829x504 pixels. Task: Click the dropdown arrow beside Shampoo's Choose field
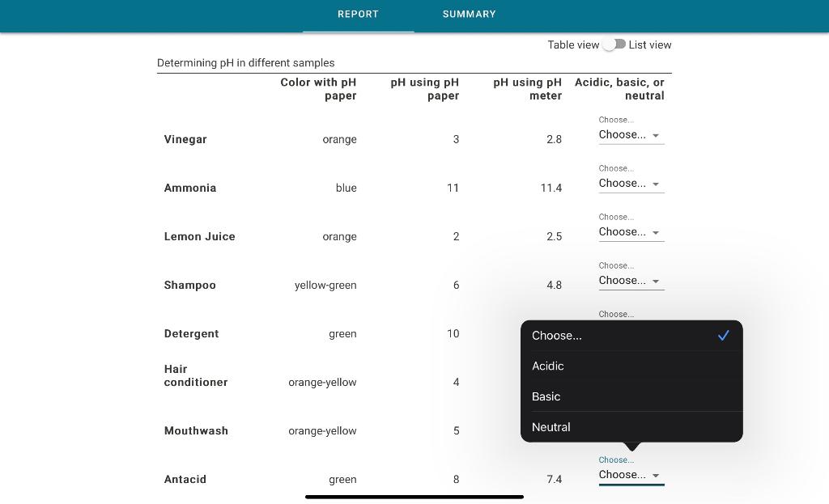point(656,281)
